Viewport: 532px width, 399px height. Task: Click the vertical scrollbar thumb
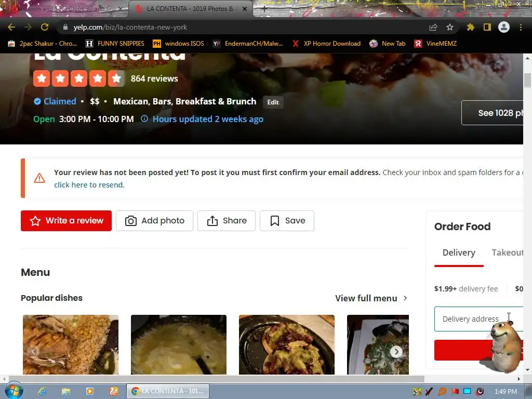pyautogui.click(x=528, y=81)
